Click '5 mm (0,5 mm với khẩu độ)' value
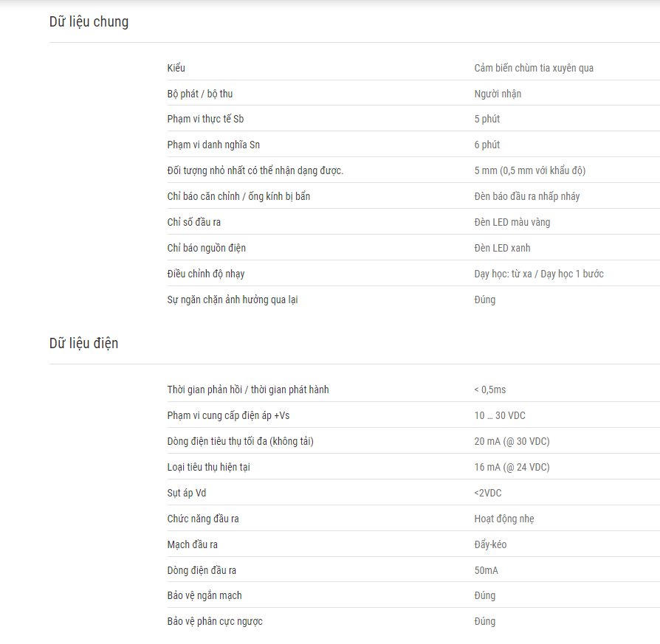The height and width of the screenshot is (644, 660). click(x=530, y=170)
